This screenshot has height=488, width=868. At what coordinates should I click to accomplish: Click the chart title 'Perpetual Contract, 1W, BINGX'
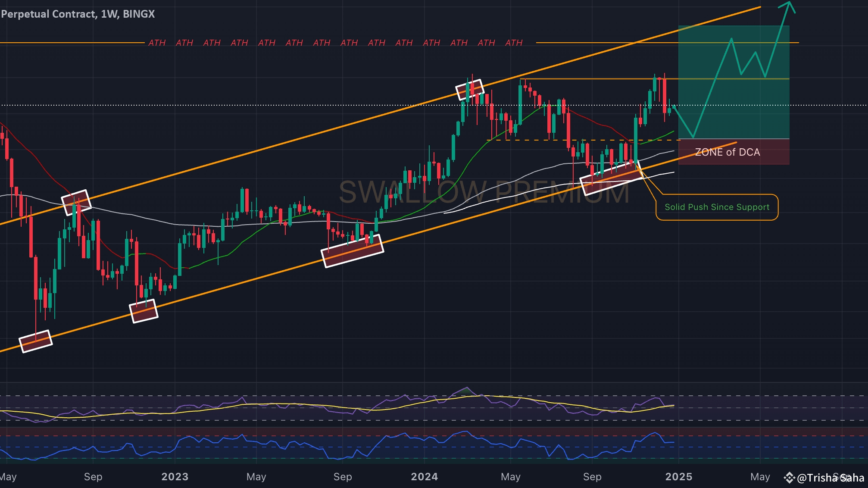click(x=78, y=14)
